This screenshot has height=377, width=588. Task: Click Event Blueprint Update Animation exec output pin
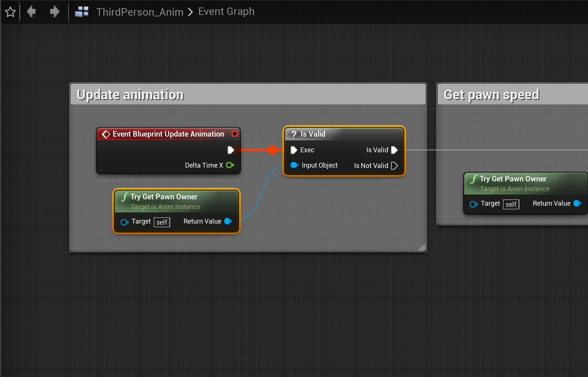tap(231, 150)
